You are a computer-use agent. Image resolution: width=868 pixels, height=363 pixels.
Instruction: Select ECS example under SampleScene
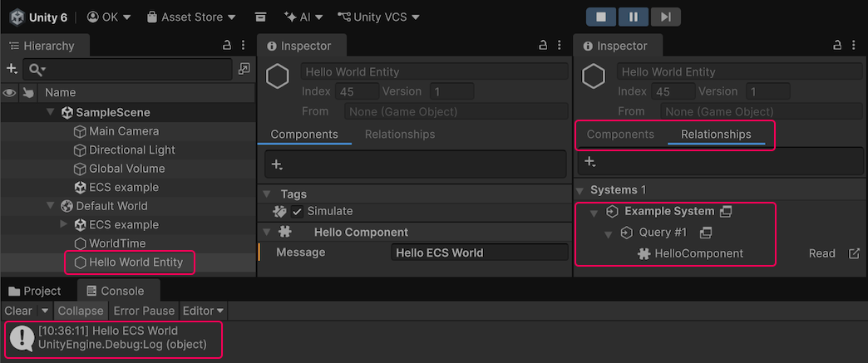pyautogui.click(x=124, y=187)
